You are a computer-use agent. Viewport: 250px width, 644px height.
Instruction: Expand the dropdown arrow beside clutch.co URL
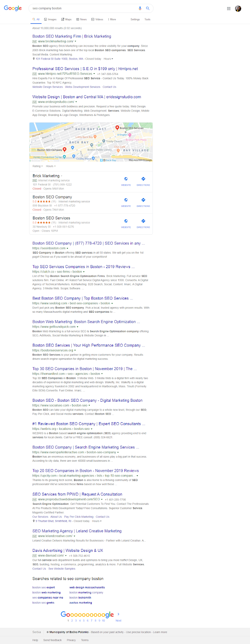[84, 272]
